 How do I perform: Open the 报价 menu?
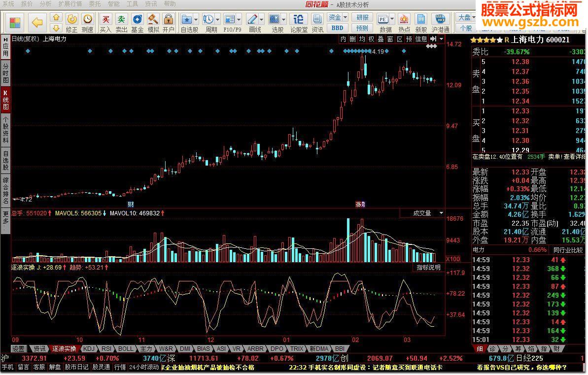(x=27, y=4)
